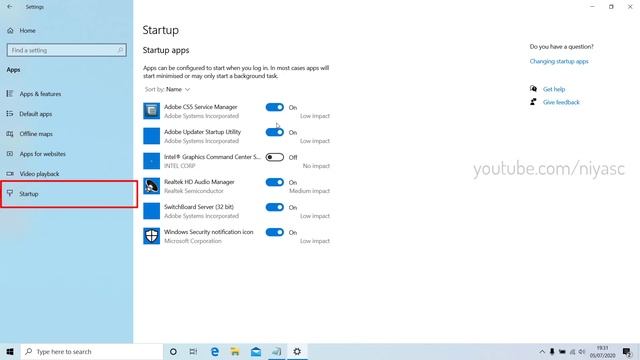Click the SwitchBoard Server app icon

point(151,211)
